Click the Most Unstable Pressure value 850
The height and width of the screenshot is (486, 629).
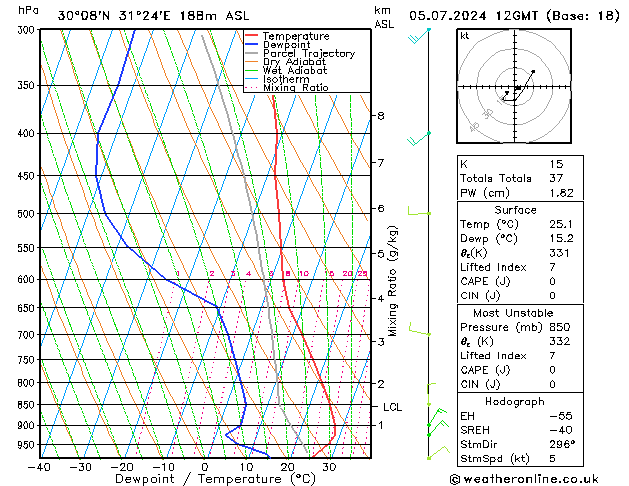click(560, 327)
